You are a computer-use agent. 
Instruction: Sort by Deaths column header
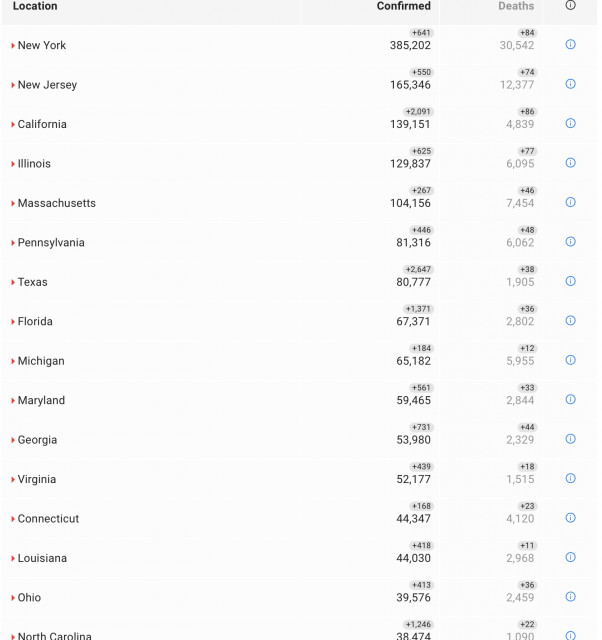[x=516, y=6]
